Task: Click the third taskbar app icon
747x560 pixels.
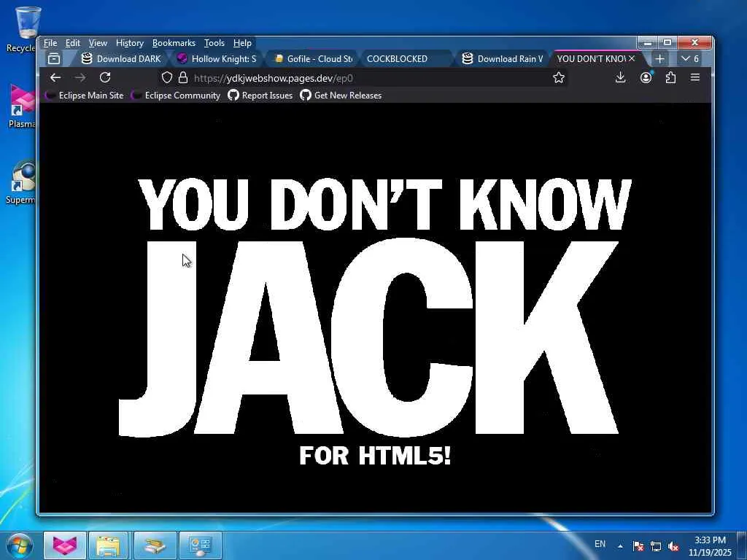Action: 155,545
